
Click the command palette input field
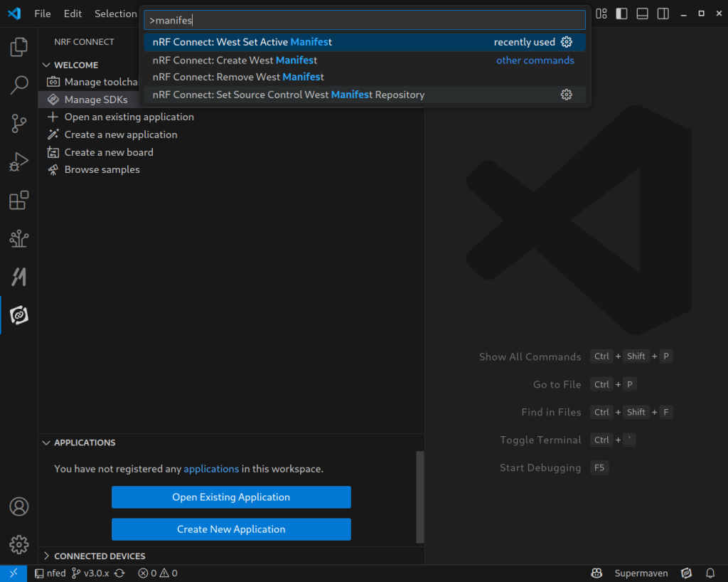(365, 21)
